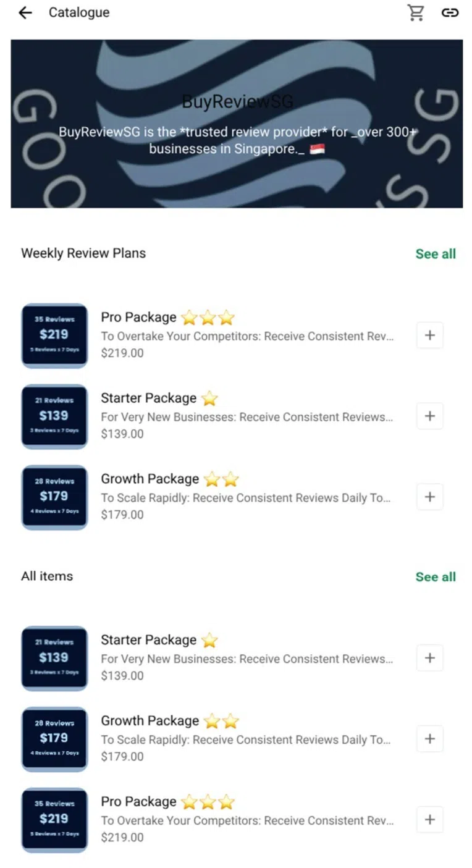This screenshot has height=868, width=472.
Task: Add Pro Package in All items
Action: pyautogui.click(x=430, y=820)
